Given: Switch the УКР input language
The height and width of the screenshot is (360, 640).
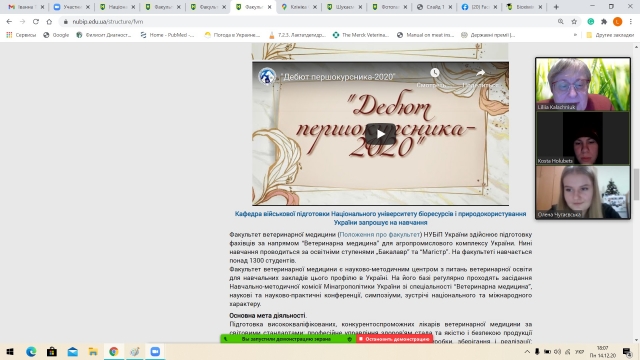Looking at the screenshot, I should tap(579, 351).
